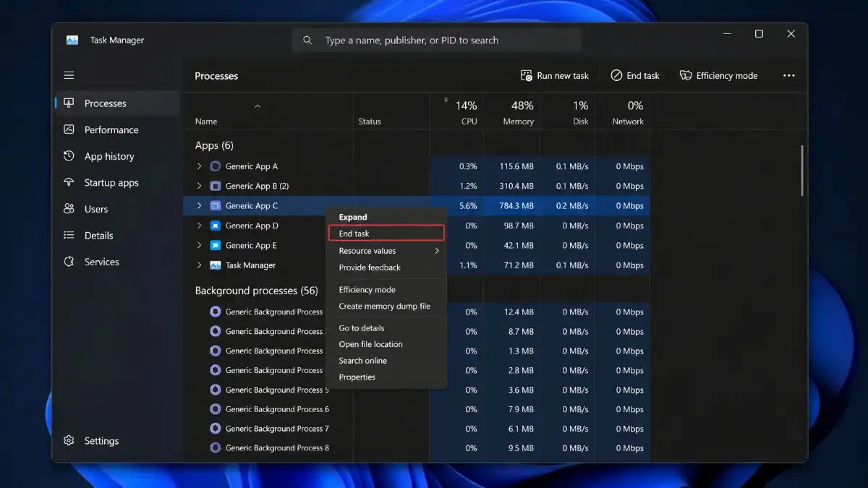Click the Generic App A icon

[x=215, y=166]
